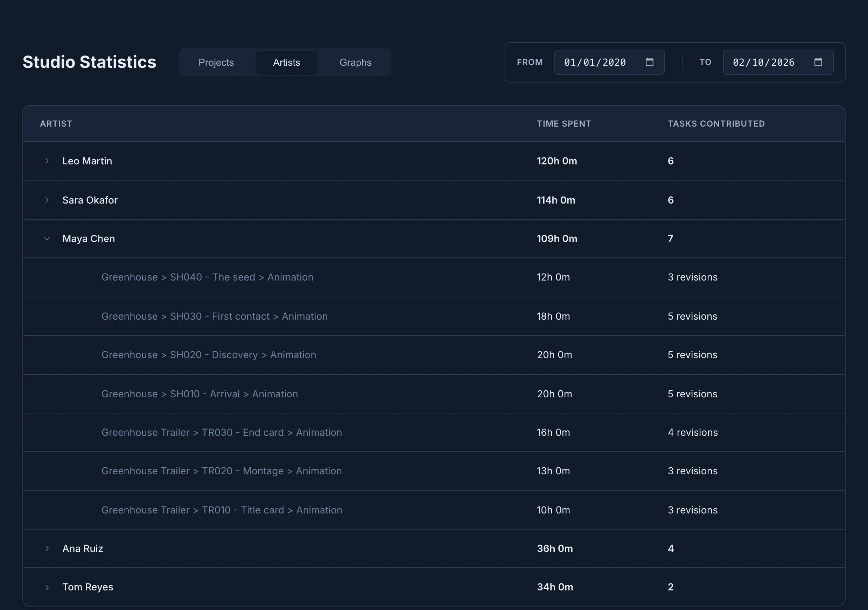Viewport: 868px width, 610px height.
Task: Expand Leo Martin's task breakdown
Action: tap(47, 161)
